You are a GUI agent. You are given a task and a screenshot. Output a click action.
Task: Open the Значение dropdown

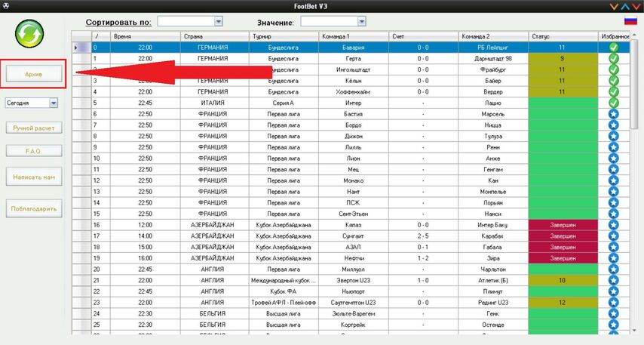pyautogui.click(x=333, y=21)
